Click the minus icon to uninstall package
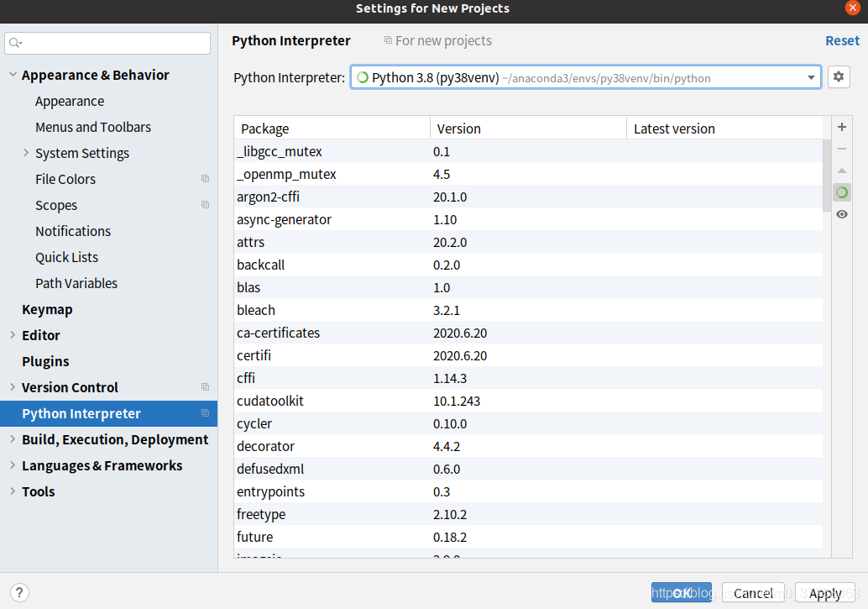868x609 pixels. pyautogui.click(x=842, y=149)
